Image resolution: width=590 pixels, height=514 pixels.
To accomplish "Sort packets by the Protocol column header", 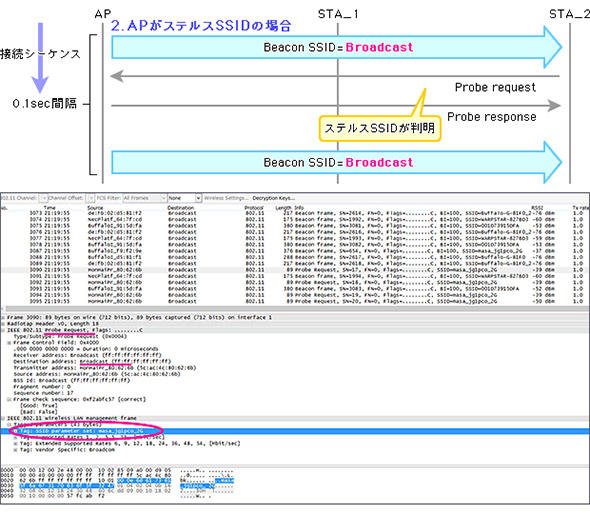I will (x=254, y=208).
